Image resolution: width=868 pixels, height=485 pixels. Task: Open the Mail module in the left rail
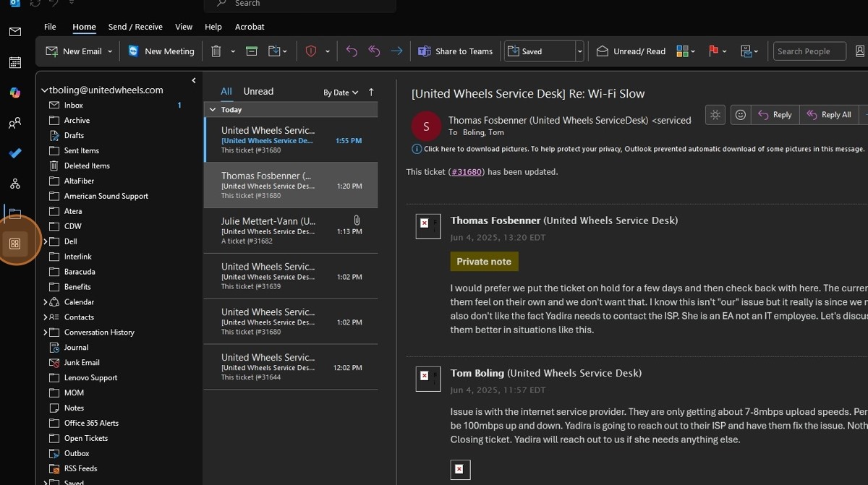coord(14,32)
